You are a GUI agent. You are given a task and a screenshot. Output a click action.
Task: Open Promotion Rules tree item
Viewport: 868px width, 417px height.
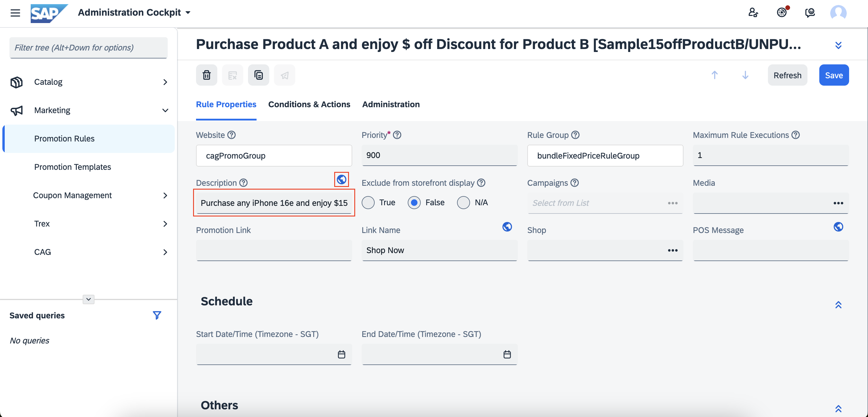click(89, 139)
